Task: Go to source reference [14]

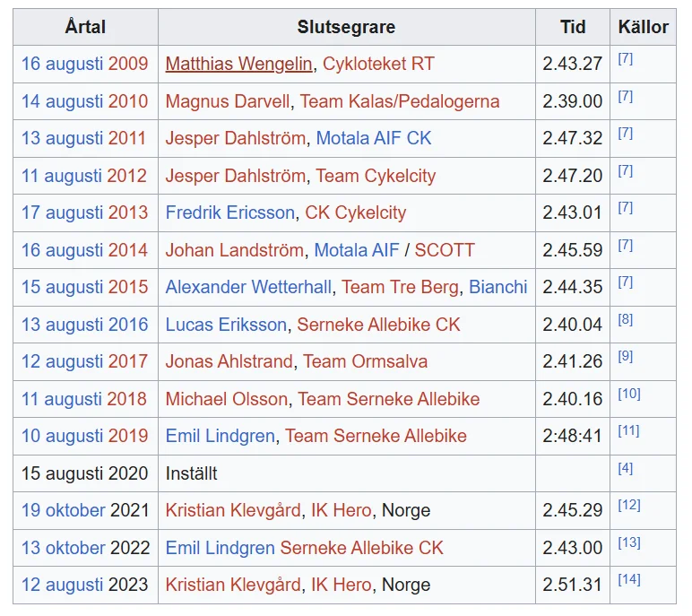Action: [628, 580]
